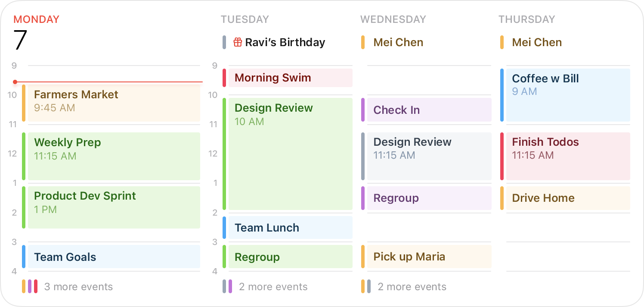Screen dimensions: 644x307
Task: Click Thursday's Mei Chen all-day event
Action: click(x=536, y=42)
